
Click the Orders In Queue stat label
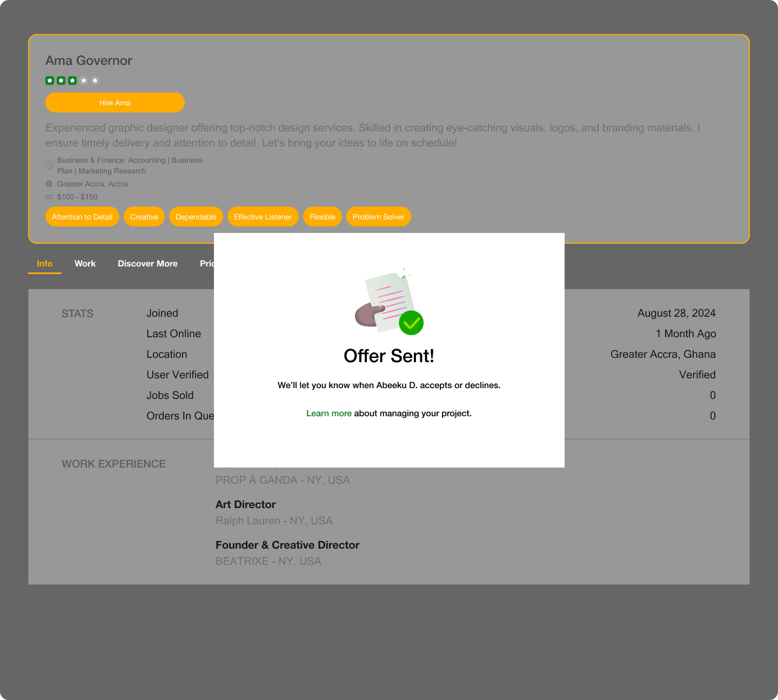point(180,416)
